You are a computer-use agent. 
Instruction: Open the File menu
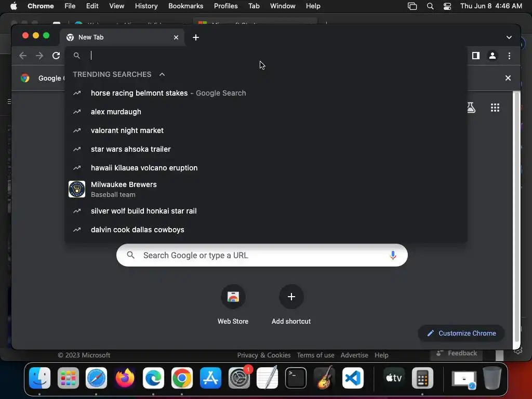click(x=70, y=6)
